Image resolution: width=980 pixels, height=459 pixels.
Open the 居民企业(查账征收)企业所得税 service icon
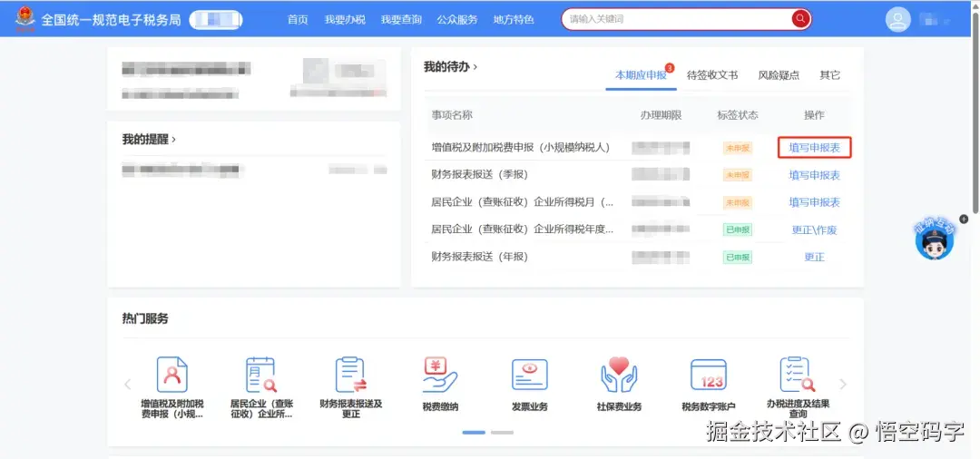[x=261, y=375]
